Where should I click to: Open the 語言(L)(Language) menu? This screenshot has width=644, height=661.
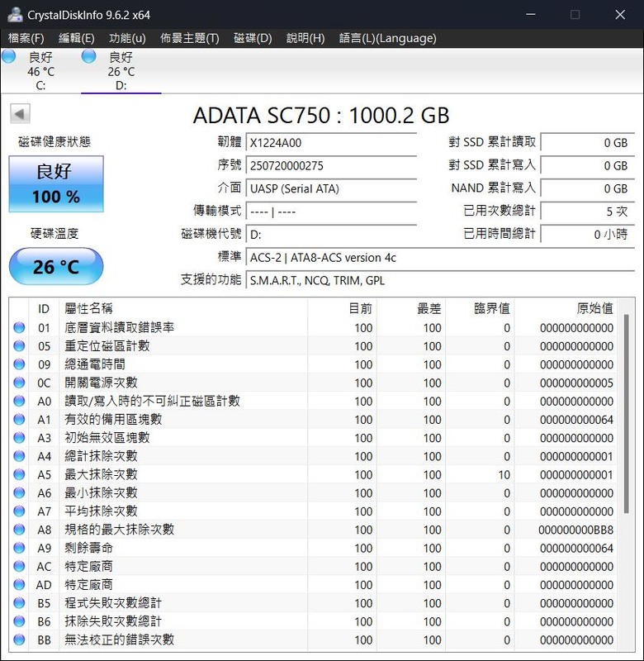pyautogui.click(x=387, y=38)
